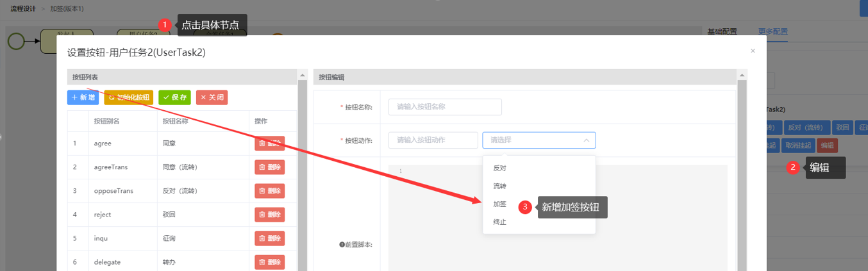Image resolution: width=868 pixels, height=271 pixels.
Task: Switch to the 更多配置 tab
Action: pyautogui.click(x=772, y=31)
